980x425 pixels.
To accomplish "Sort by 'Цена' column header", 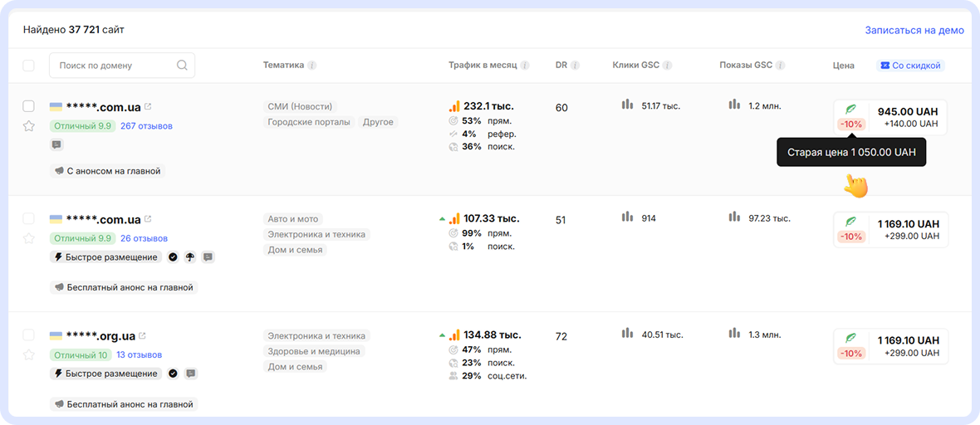I will tap(843, 66).
